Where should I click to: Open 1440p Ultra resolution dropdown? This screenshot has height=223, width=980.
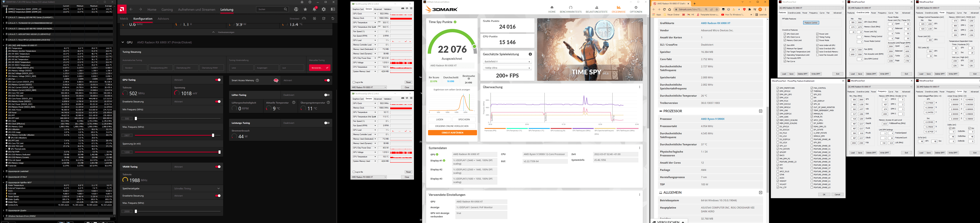507,68
